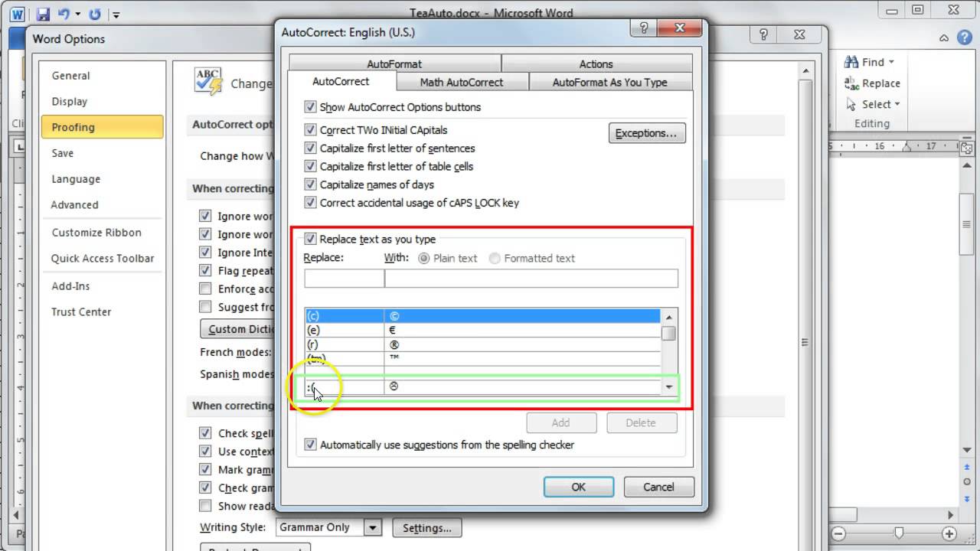The height and width of the screenshot is (551, 980).
Task: Open the Quick Access Toolbar category
Action: click(103, 259)
